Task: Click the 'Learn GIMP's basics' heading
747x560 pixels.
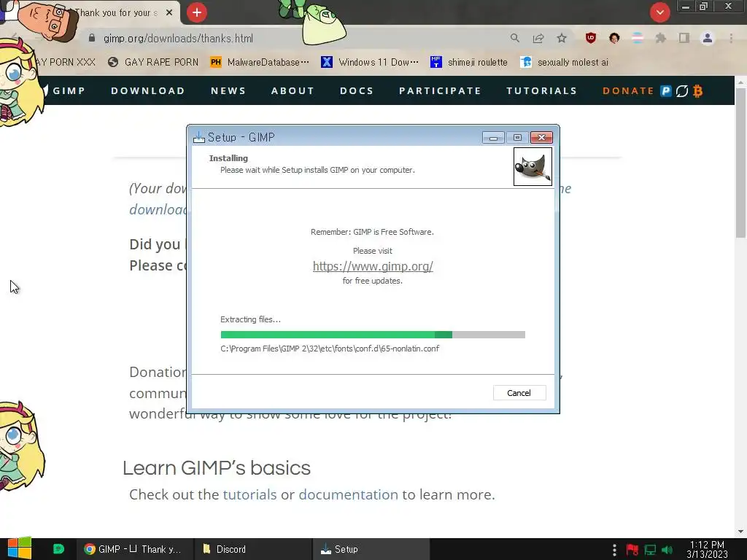Action: [x=216, y=468]
